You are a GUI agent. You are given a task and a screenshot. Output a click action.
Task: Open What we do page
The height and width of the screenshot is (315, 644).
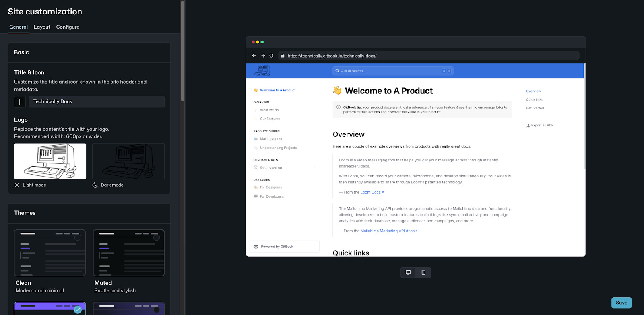(269, 110)
